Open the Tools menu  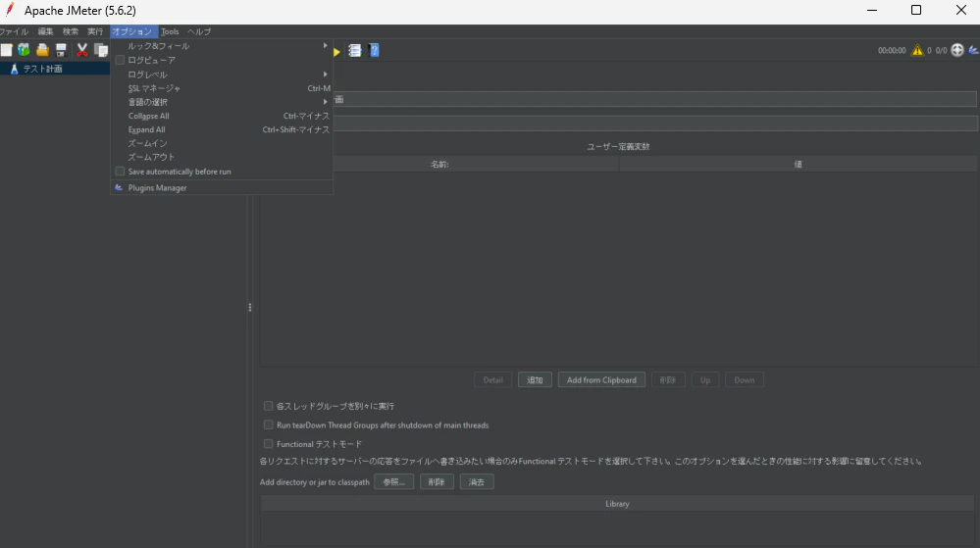(x=170, y=31)
